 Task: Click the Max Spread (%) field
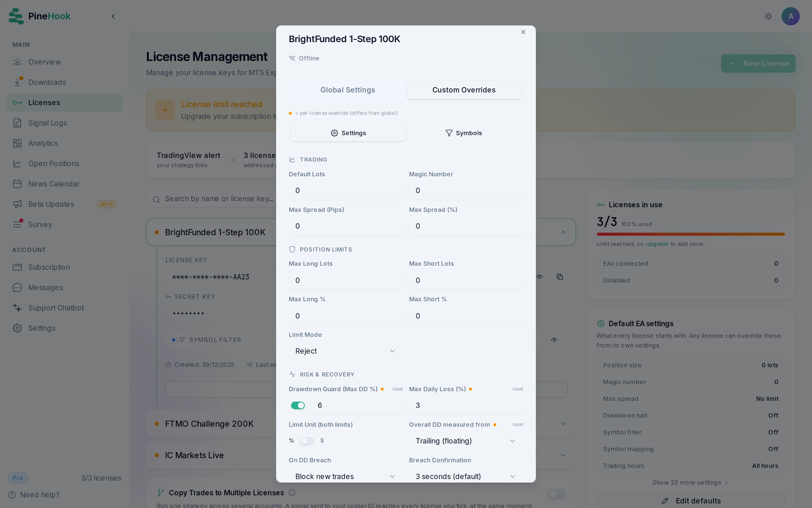pos(466,226)
